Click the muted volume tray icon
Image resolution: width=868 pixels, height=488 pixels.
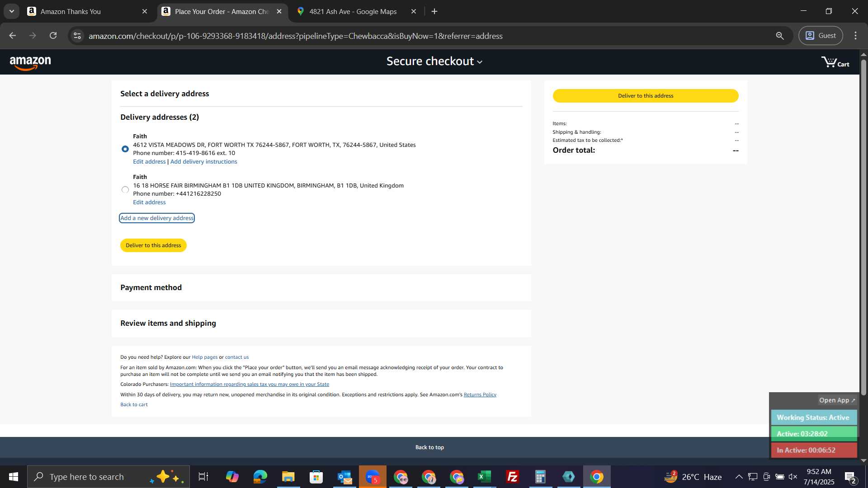[793, 477]
